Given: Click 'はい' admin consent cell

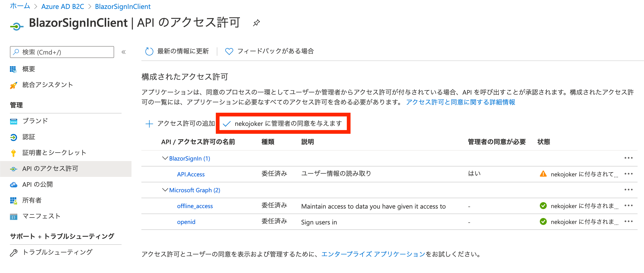Looking at the screenshot, I should click(474, 174).
